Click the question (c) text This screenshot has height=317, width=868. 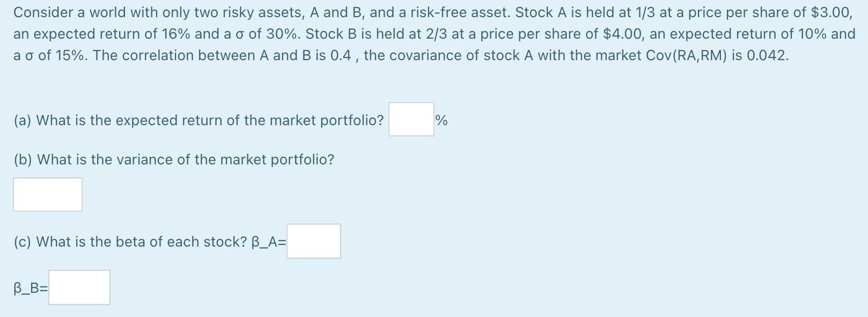pyautogui.click(x=148, y=241)
